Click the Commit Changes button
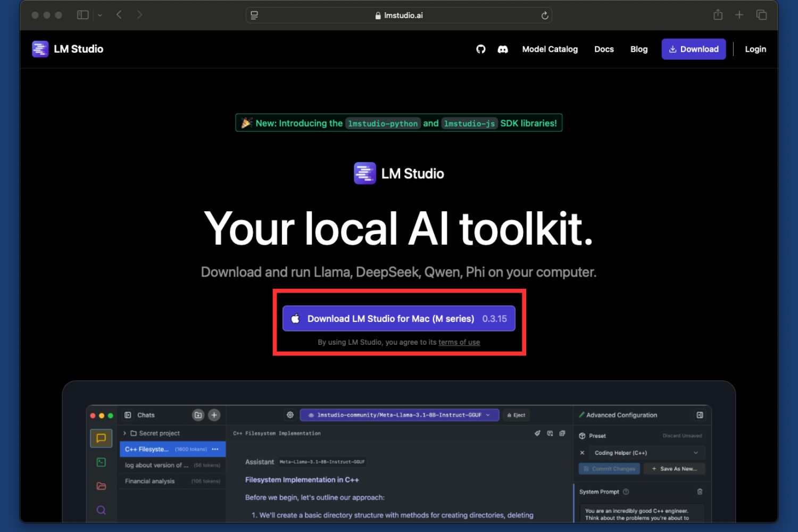798x532 pixels. [x=610, y=469]
